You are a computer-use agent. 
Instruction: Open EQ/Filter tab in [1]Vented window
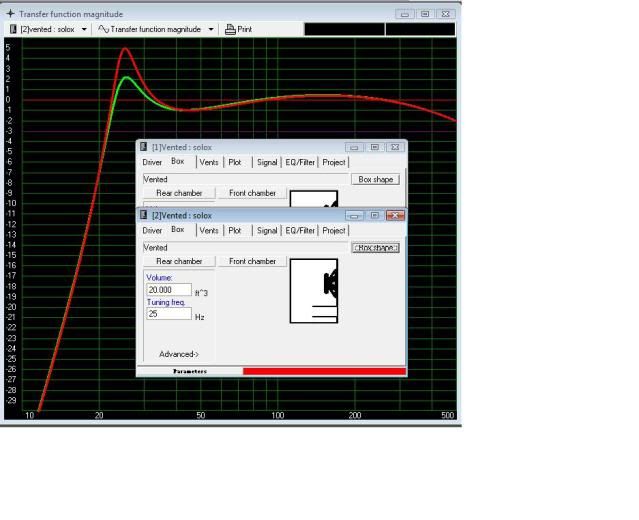coord(300,162)
